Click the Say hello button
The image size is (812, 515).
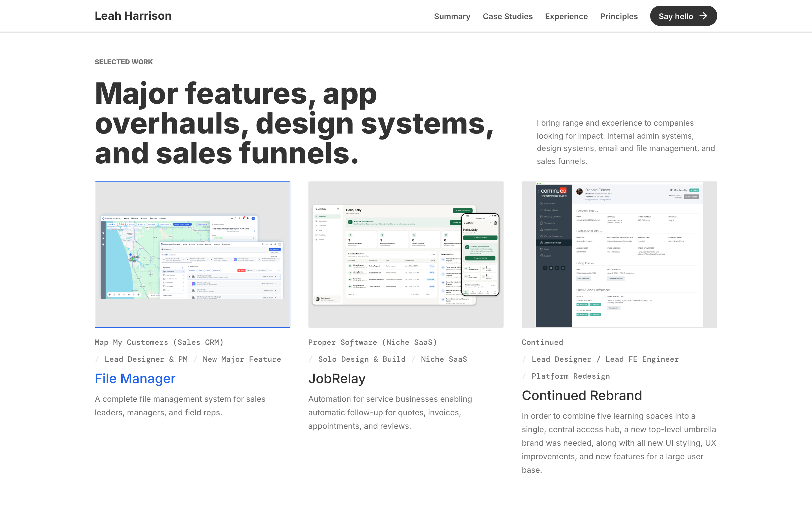point(683,16)
